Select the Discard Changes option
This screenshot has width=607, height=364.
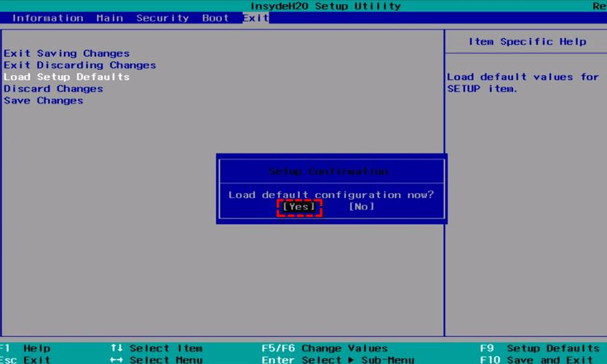(53, 89)
